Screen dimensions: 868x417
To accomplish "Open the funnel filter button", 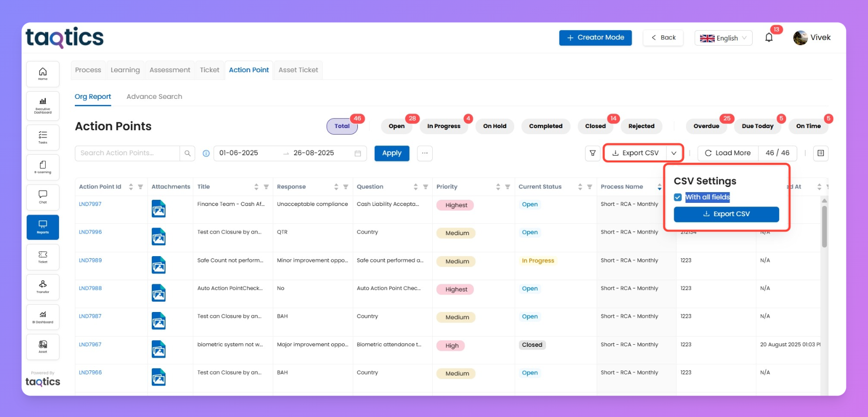I will click(x=593, y=153).
